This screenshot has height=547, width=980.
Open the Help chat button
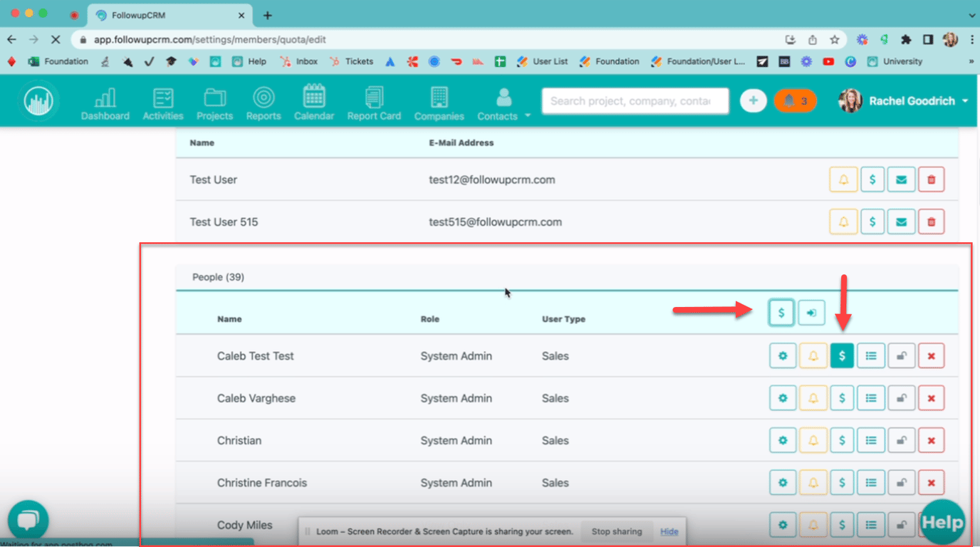[x=942, y=522]
